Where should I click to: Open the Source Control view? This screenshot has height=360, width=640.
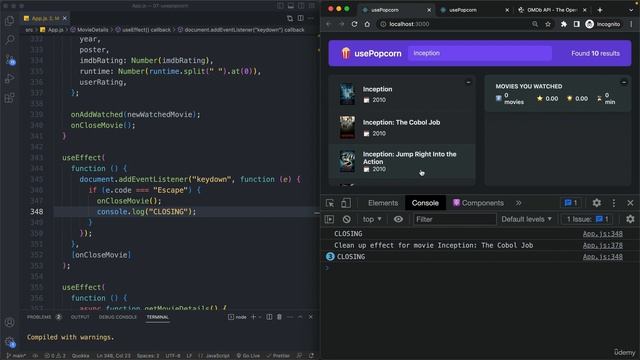10,60
